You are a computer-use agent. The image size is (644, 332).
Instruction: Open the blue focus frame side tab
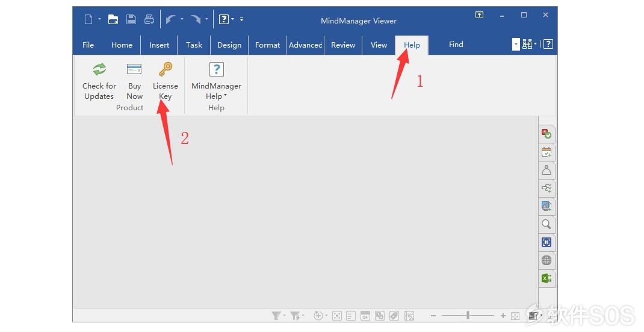pyautogui.click(x=546, y=242)
